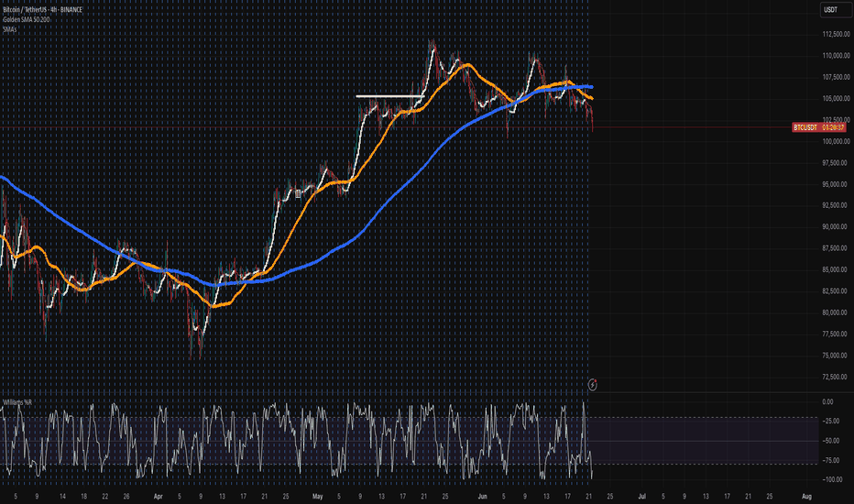
Task: Click the 18 date label on time axis
Action: 84,497
